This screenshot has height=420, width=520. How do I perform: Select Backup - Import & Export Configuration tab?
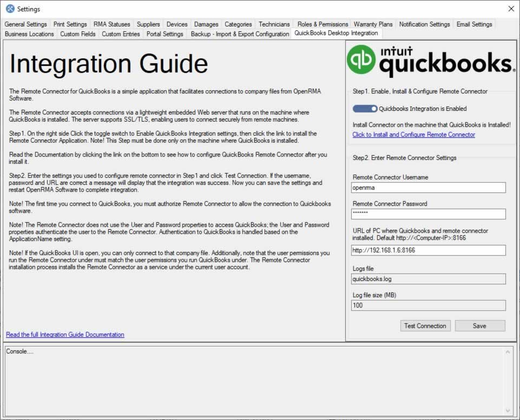[240, 34]
